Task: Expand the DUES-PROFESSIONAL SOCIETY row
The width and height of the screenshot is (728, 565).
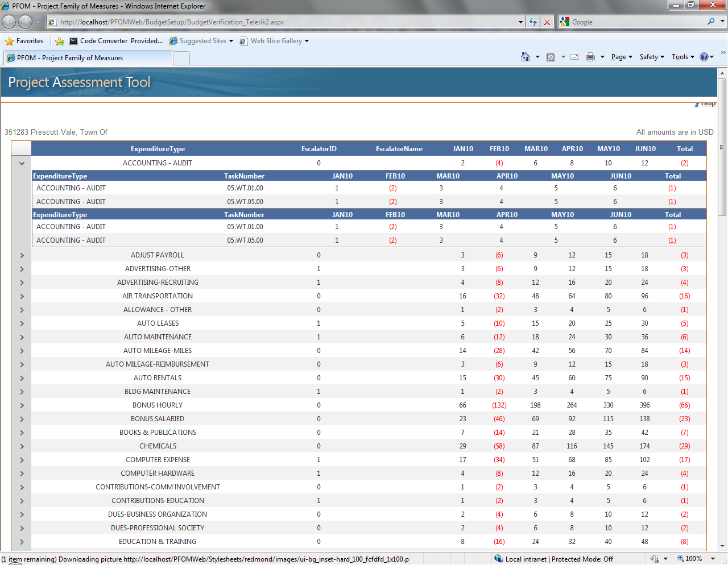Action: 22,528
